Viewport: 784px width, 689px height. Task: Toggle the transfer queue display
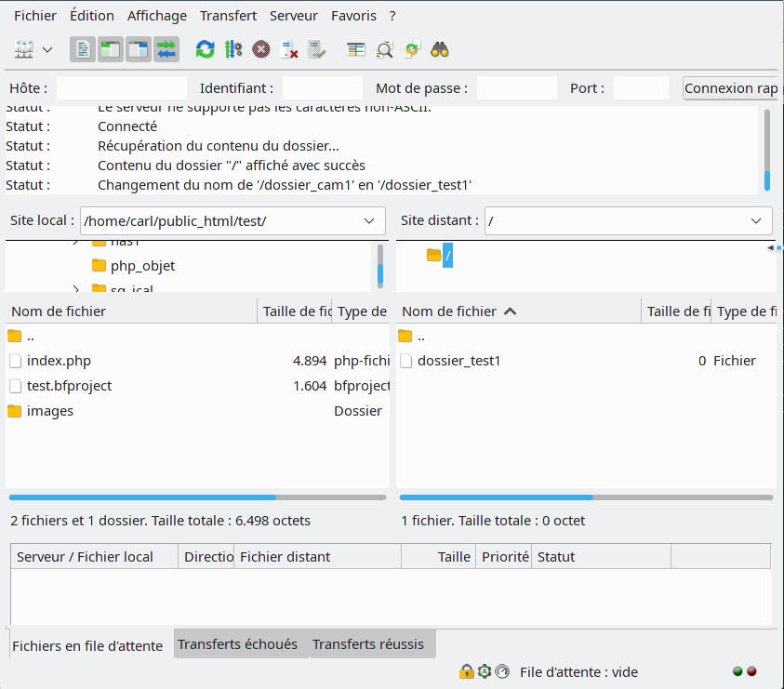click(166, 49)
